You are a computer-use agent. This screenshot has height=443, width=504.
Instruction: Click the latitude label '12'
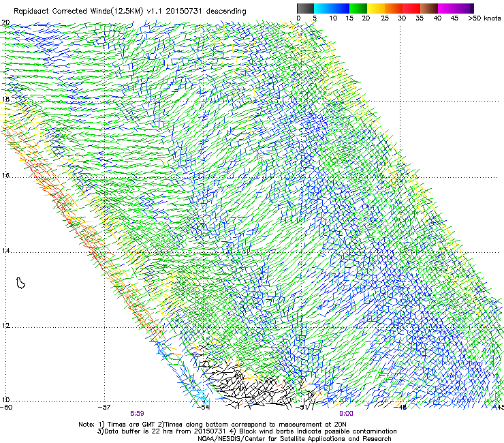[x=5, y=326]
